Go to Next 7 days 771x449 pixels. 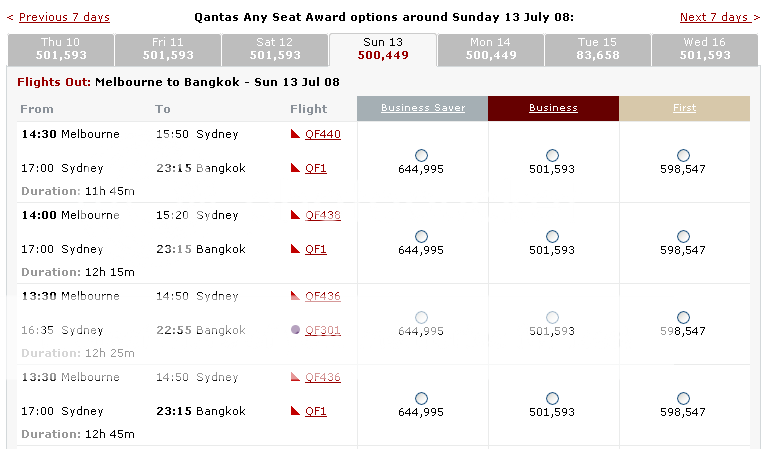(x=713, y=17)
